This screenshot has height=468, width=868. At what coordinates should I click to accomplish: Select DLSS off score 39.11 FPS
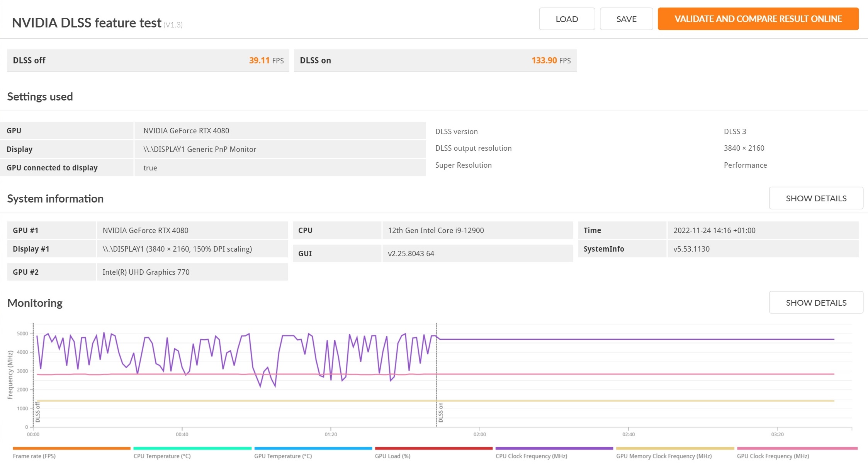(266, 61)
